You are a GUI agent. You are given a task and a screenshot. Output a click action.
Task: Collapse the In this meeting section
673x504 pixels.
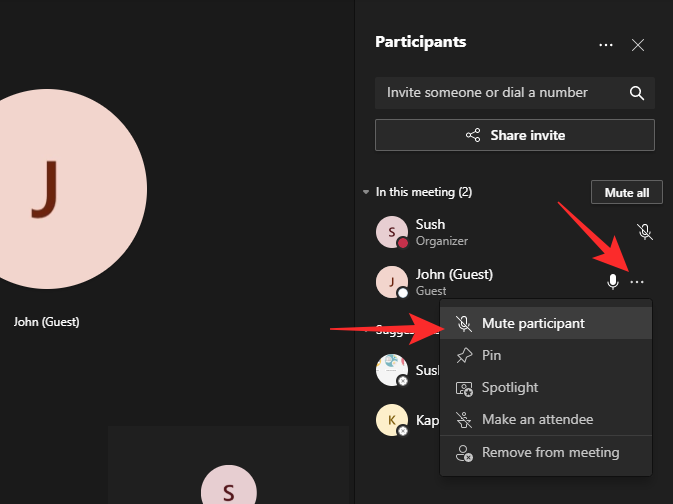tap(366, 192)
